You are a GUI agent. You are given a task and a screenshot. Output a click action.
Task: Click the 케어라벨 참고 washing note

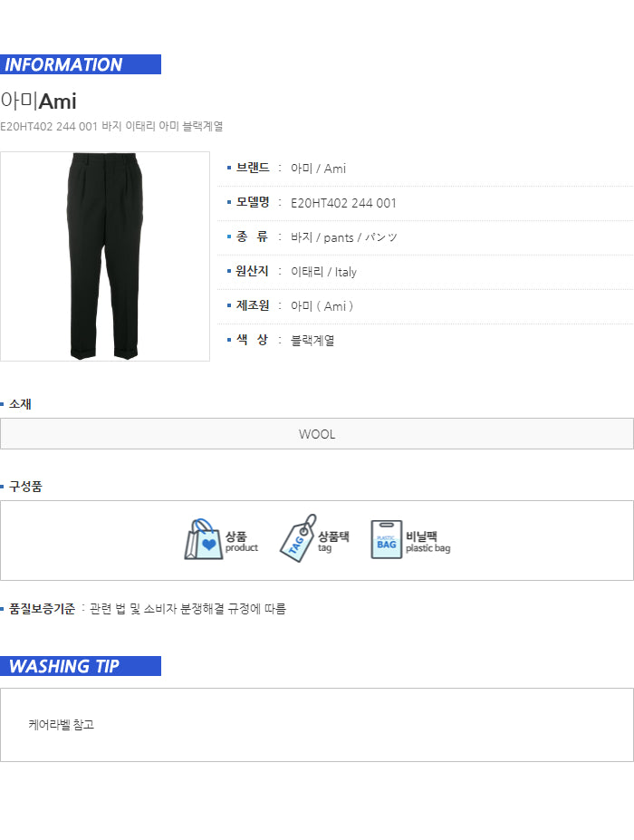click(61, 725)
